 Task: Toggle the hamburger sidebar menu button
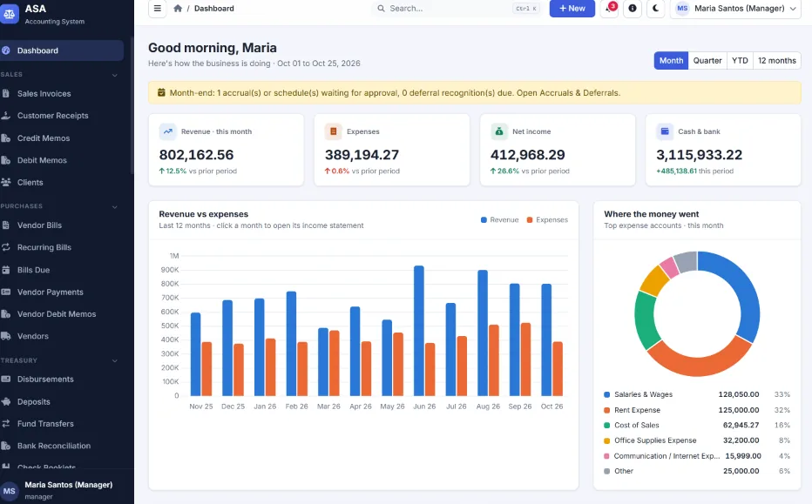(x=158, y=9)
